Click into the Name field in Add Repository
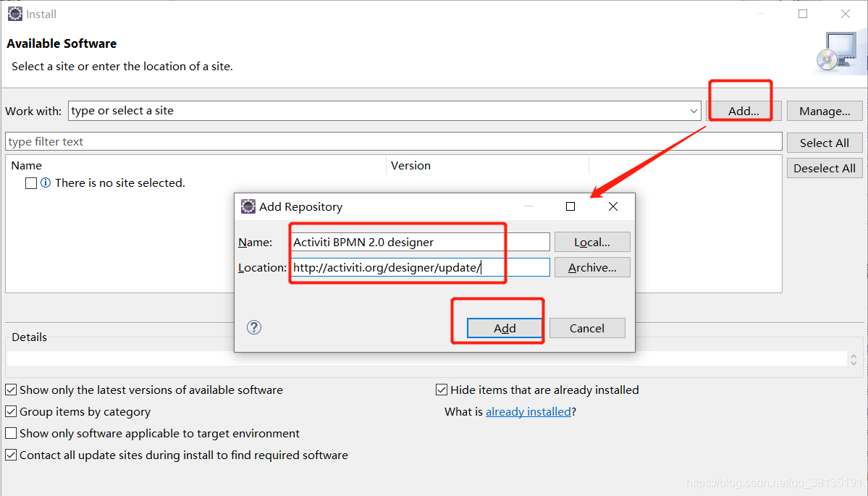 tap(420, 242)
